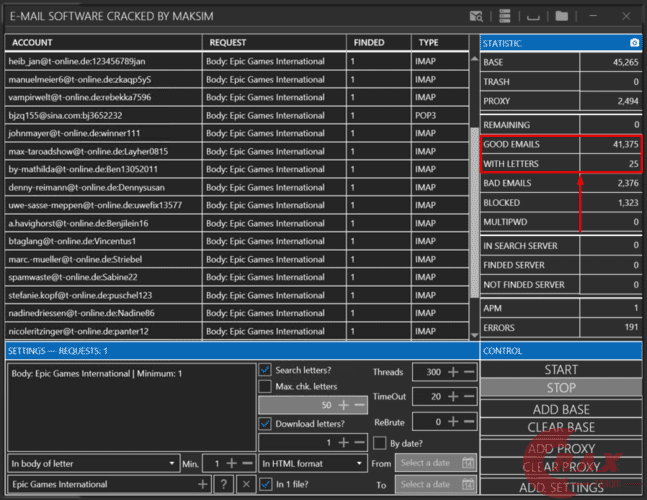Click the TimeOut value field 20
Viewport: 647px width, 500px height.
(428, 396)
